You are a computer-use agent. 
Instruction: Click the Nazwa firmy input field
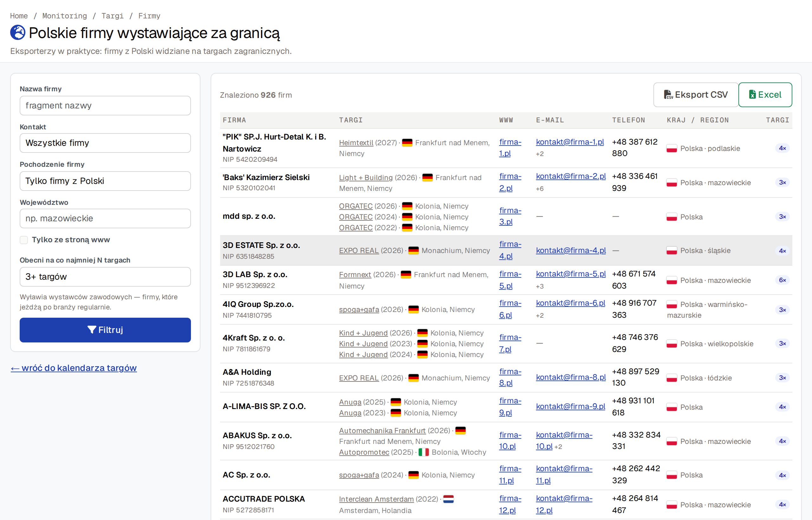105,106
